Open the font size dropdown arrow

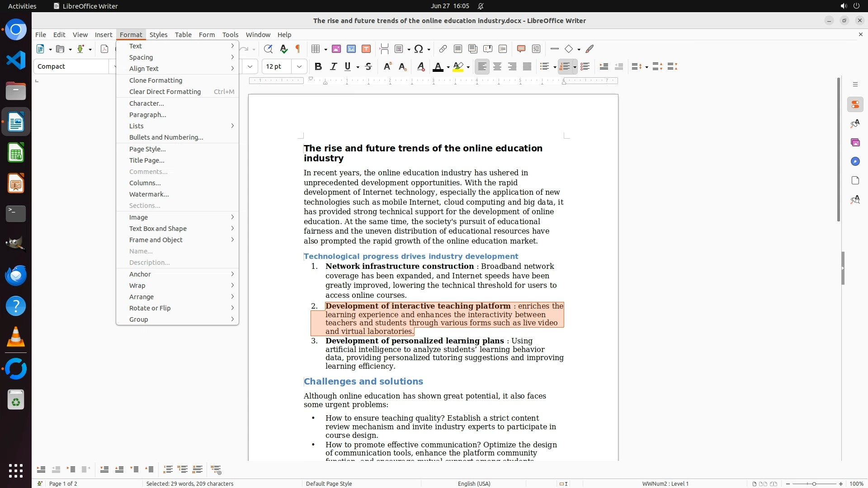[299, 67]
